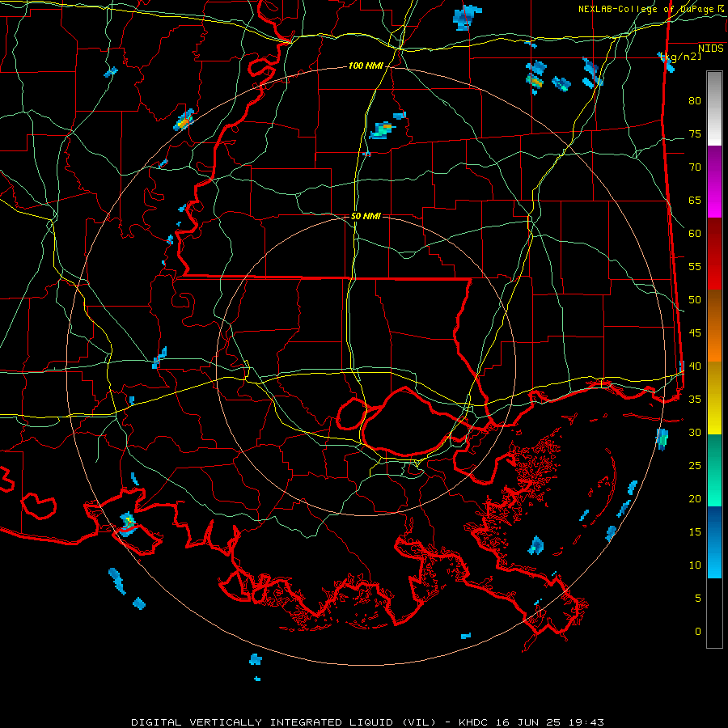
Task: Click the 75 value on the color scale
Action: [695, 134]
